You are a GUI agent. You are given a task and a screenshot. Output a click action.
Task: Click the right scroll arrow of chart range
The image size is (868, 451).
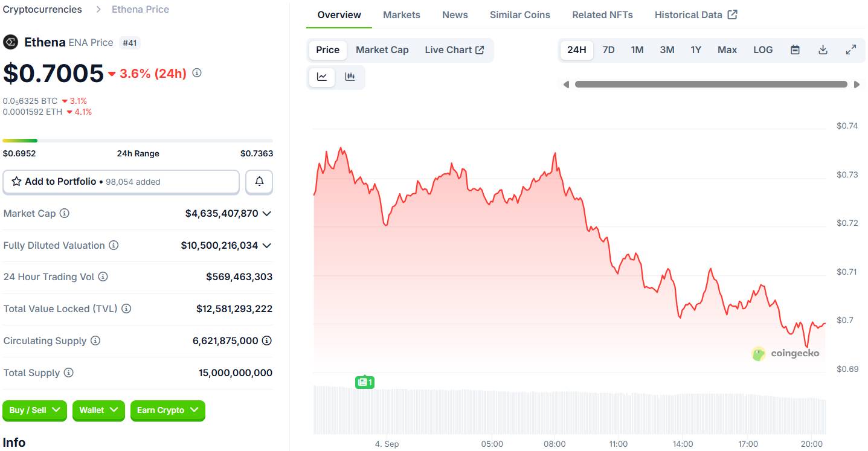coord(857,85)
